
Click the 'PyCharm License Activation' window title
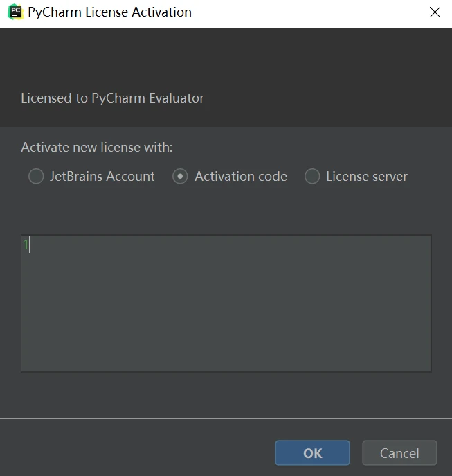coord(109,12)
